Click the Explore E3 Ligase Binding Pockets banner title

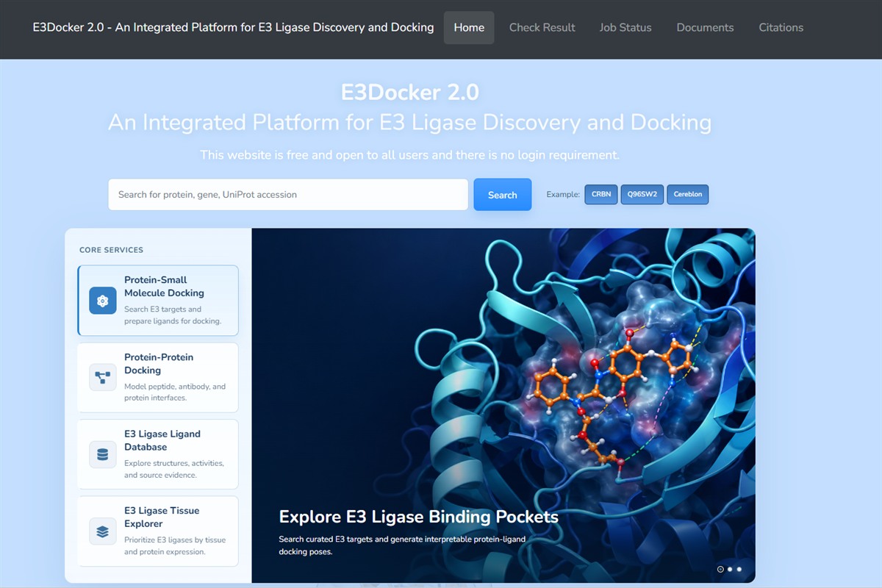pyautogui.click(x=419, y=517)
